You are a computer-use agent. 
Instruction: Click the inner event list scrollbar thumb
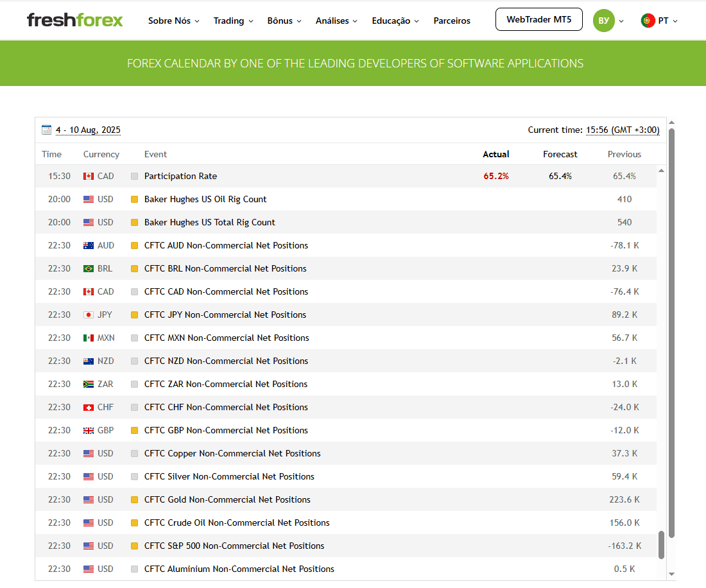(x=661, y=545)
